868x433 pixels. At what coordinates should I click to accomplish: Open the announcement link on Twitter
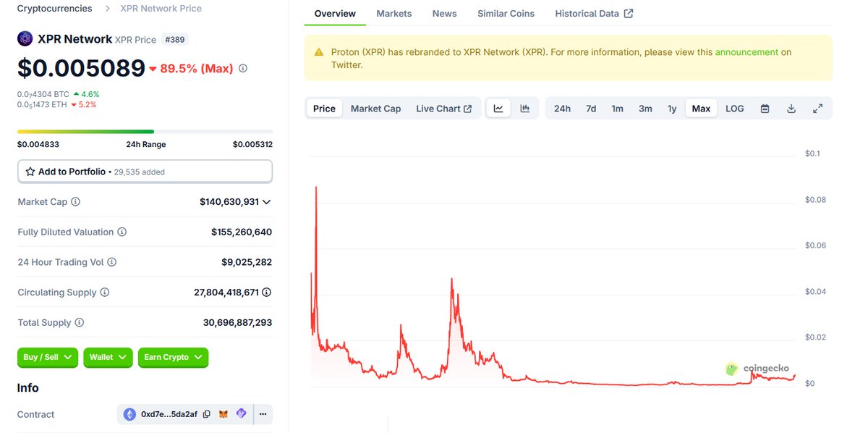746,52
